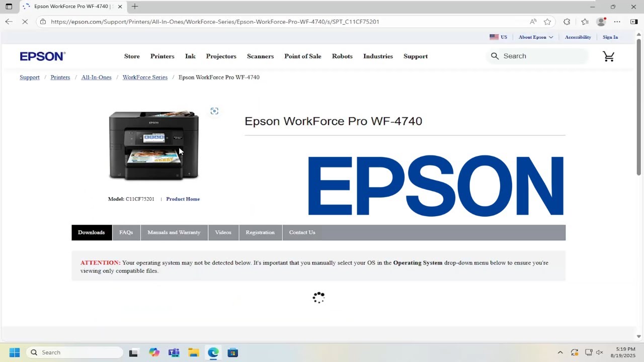Open the tab actions menu icon
This screenshot has width=644, height=362.
[x=9, y=7]
